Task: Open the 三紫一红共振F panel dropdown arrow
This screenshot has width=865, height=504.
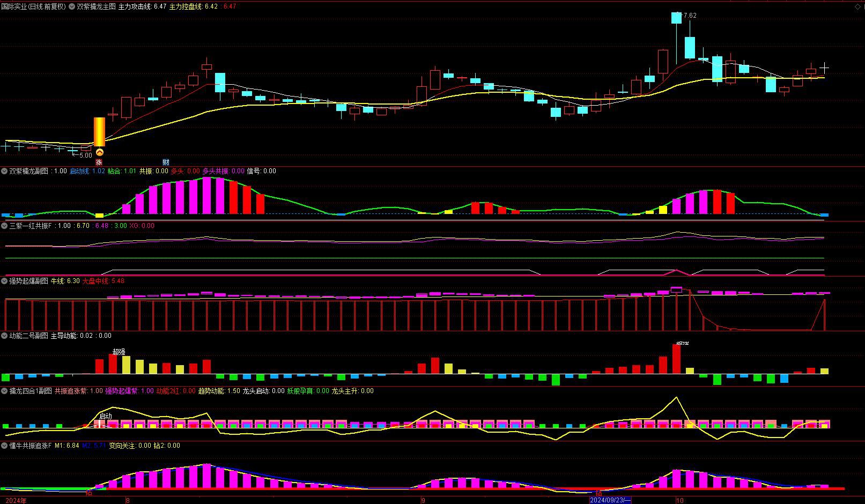Action: pyautogui.click(x=4, y=226)
